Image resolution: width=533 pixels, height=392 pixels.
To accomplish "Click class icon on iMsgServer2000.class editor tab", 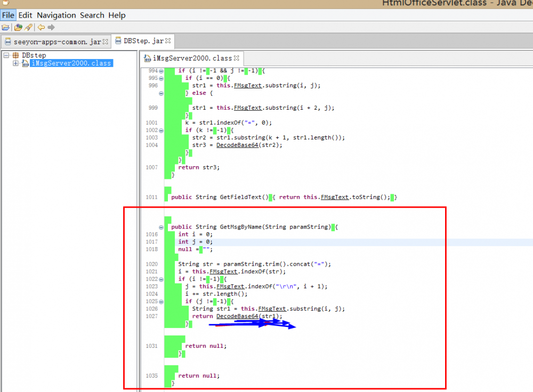I will (x=148, y=59).
